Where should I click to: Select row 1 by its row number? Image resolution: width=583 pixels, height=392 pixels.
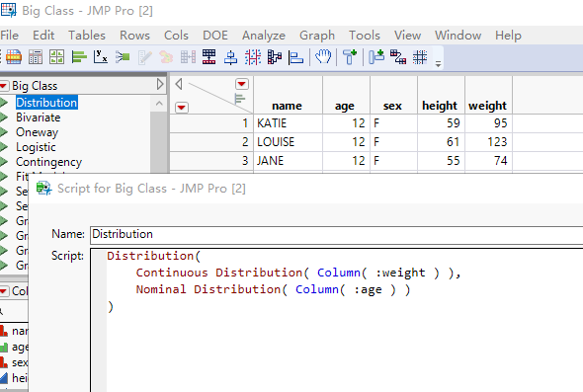coord(211,123)
